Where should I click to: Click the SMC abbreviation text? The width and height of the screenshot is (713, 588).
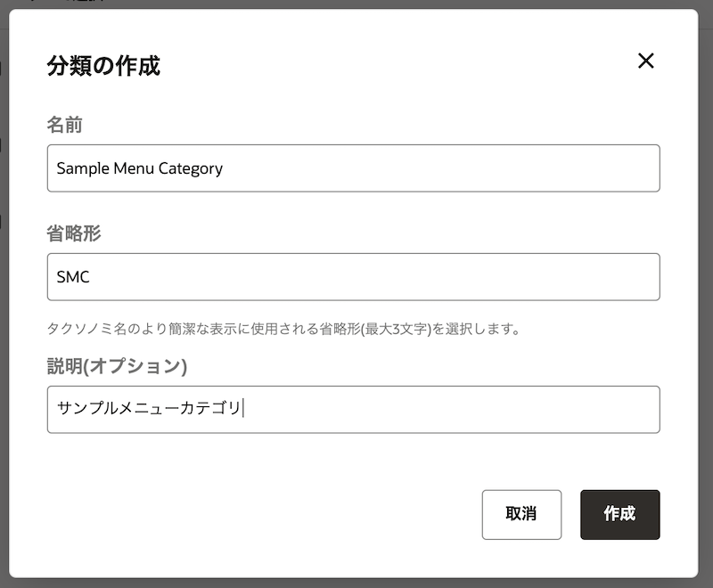click(71, 277)
